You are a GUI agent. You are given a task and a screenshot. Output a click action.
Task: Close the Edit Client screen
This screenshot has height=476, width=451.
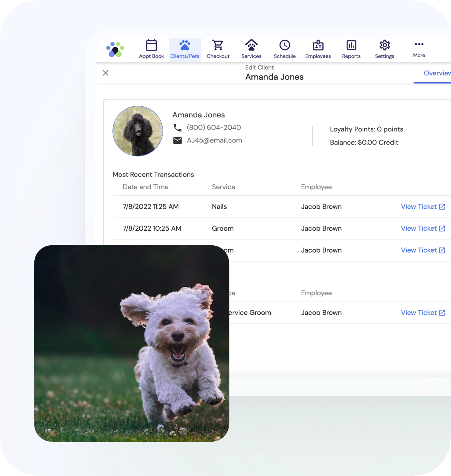[x=105, y=73]
